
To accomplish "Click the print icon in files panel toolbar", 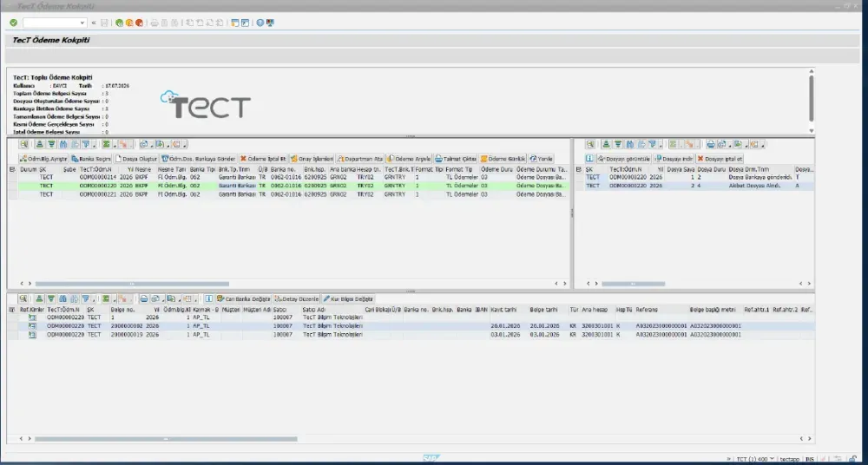I will point(711,144).
